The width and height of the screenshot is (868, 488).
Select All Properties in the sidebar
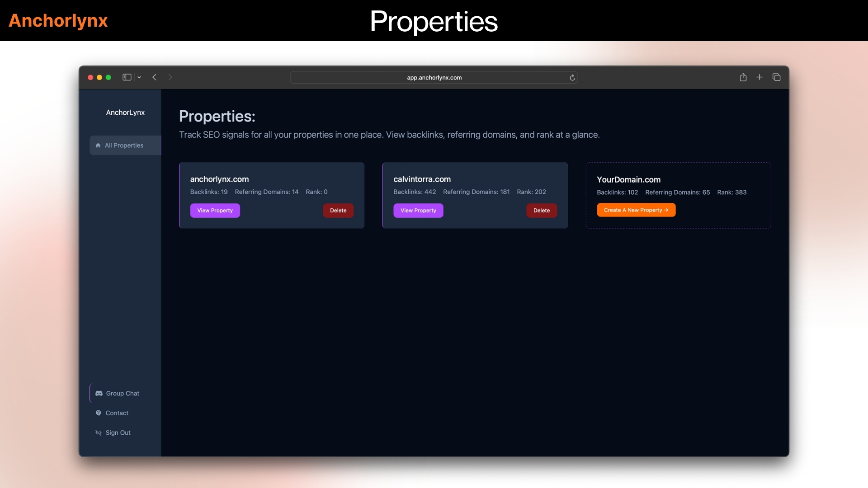[124, 145]
